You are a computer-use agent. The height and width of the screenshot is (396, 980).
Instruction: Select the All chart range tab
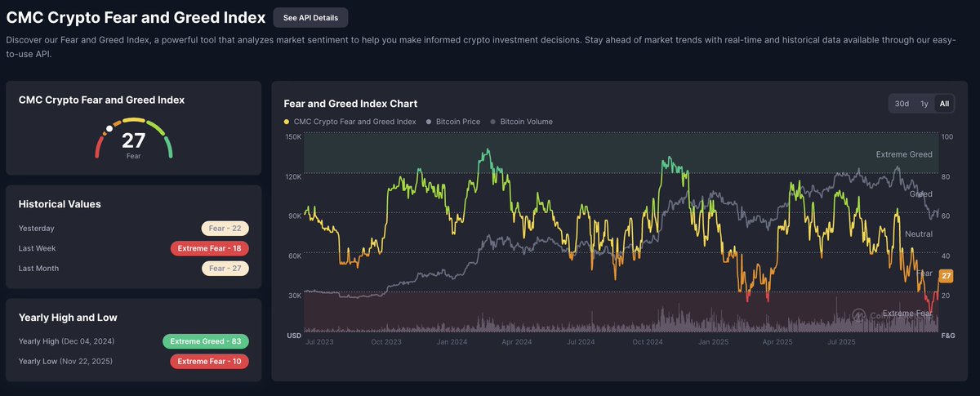(x=944, y=104)
